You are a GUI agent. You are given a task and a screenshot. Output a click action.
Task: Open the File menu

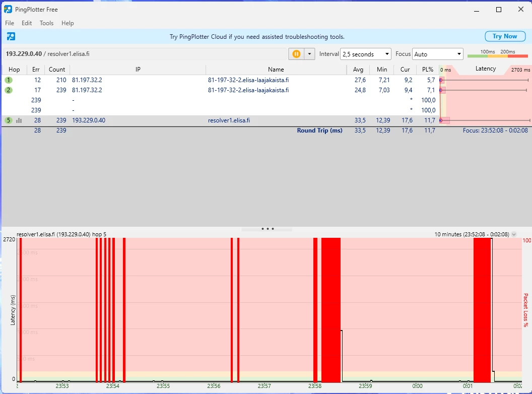(10, 23)
